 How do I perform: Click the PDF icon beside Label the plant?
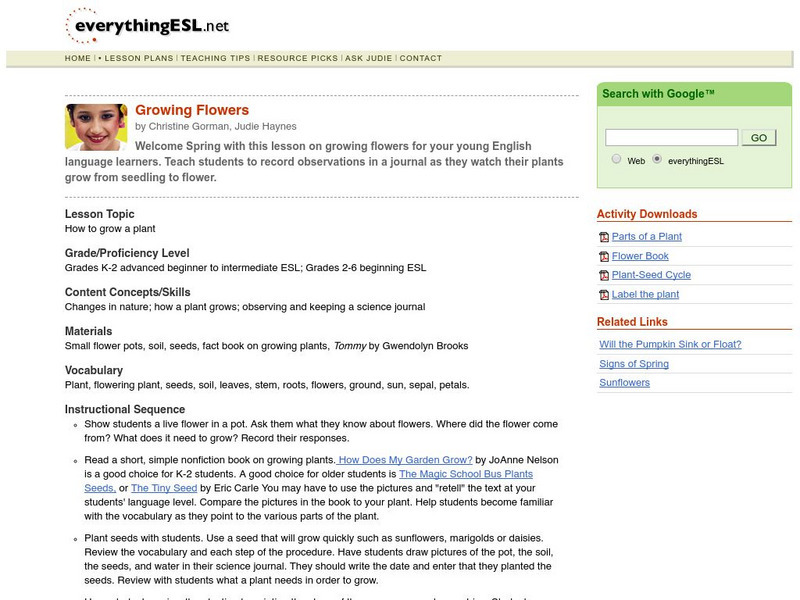pos(604,295)
